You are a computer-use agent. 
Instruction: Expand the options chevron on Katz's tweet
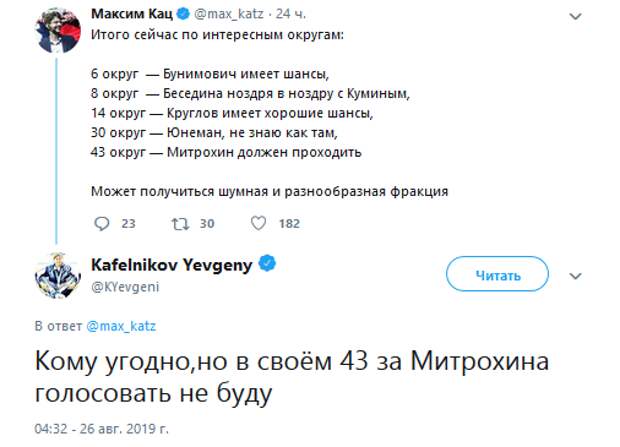[576, 16]
